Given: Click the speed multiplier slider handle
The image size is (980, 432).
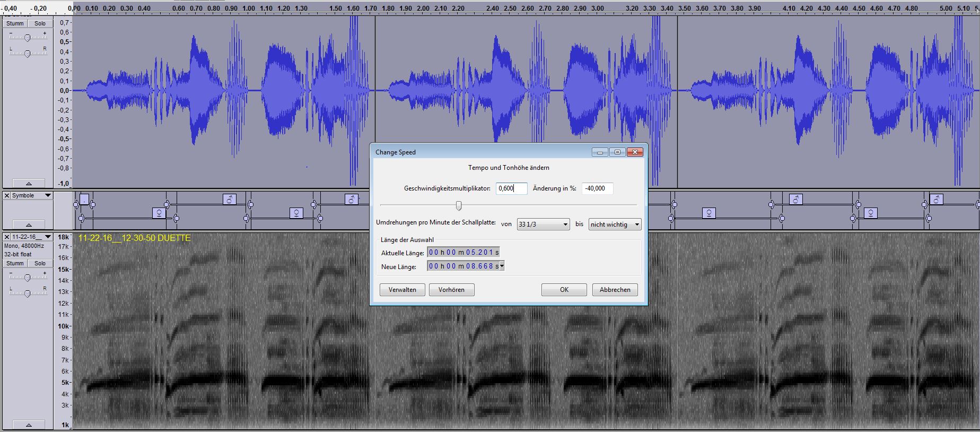Looking at the screenshot, I should pos(459,206).
